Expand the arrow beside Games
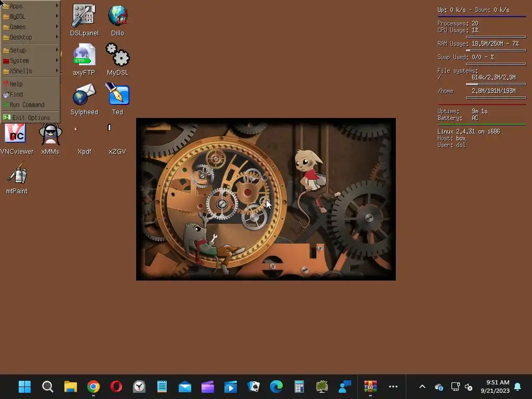Viewport: 532px width, 399px height. (x=57, y=26)
